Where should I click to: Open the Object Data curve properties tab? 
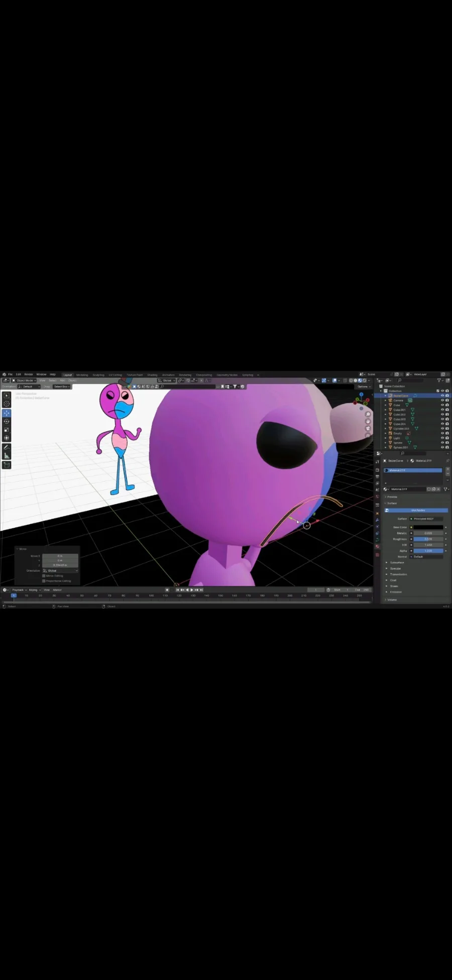377,539
